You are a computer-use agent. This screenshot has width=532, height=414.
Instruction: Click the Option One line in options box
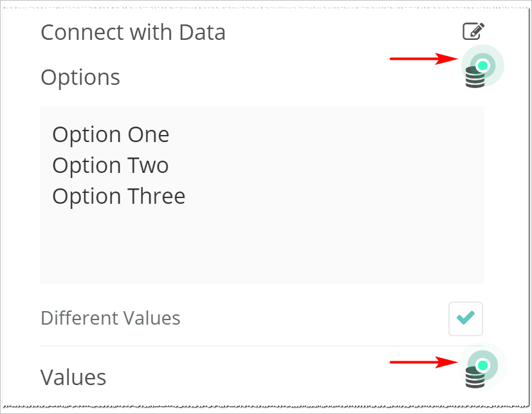111,134
